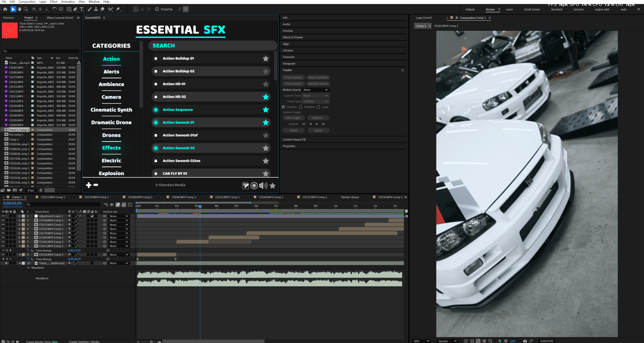Select the Puppet Pin tool
Image resolution: width=644 pixels, height=343 pixels.
(118, 9)
